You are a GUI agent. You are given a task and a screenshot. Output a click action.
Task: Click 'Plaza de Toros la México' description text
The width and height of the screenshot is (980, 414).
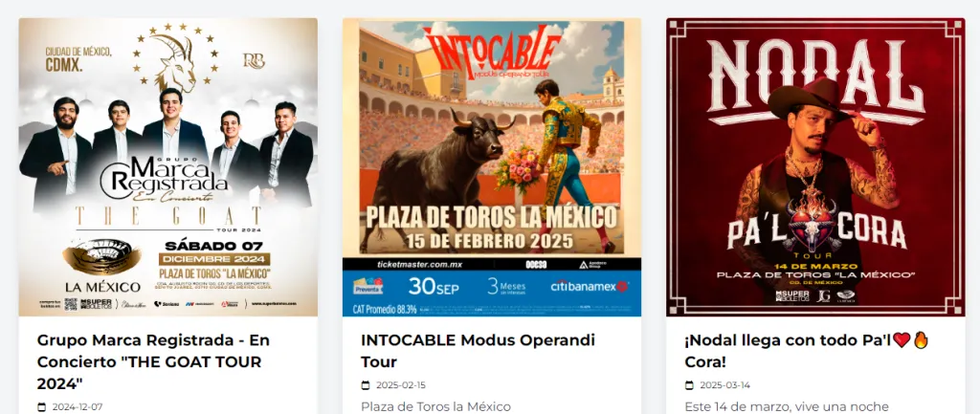pyautogui.click(x=435, y=406)
